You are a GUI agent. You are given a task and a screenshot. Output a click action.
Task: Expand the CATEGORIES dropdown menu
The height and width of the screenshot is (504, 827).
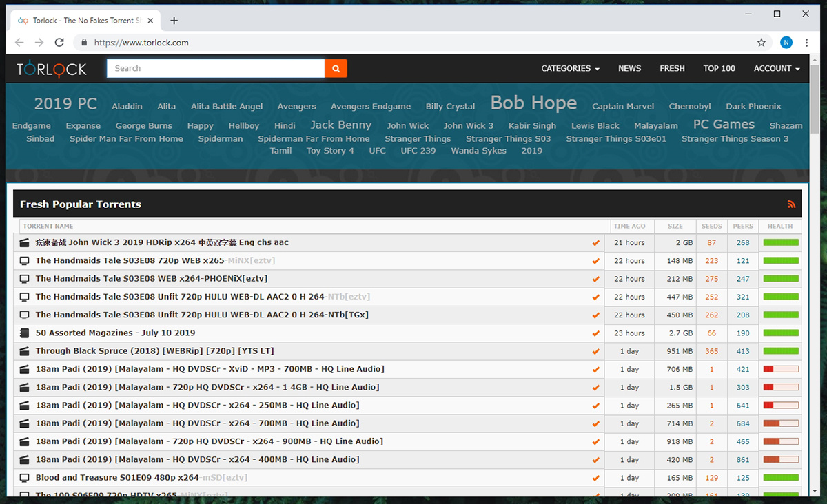tap(570, 69)
